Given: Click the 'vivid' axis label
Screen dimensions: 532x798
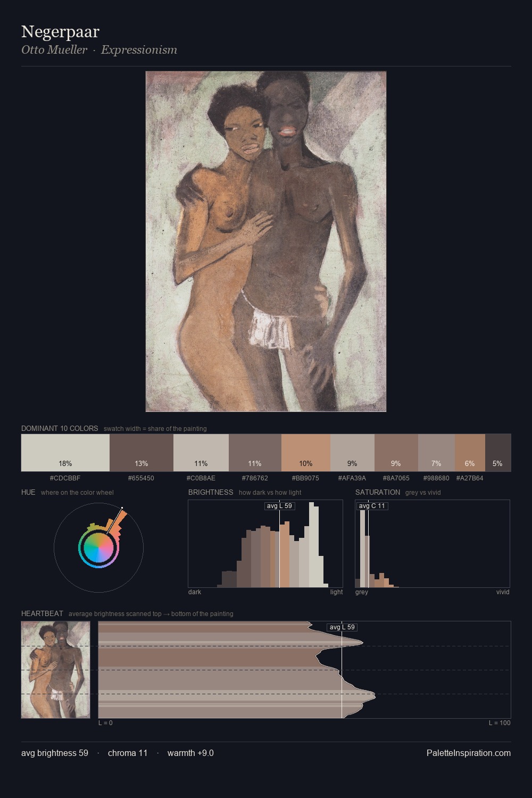Looking at the screenshot, I should 503,592.
